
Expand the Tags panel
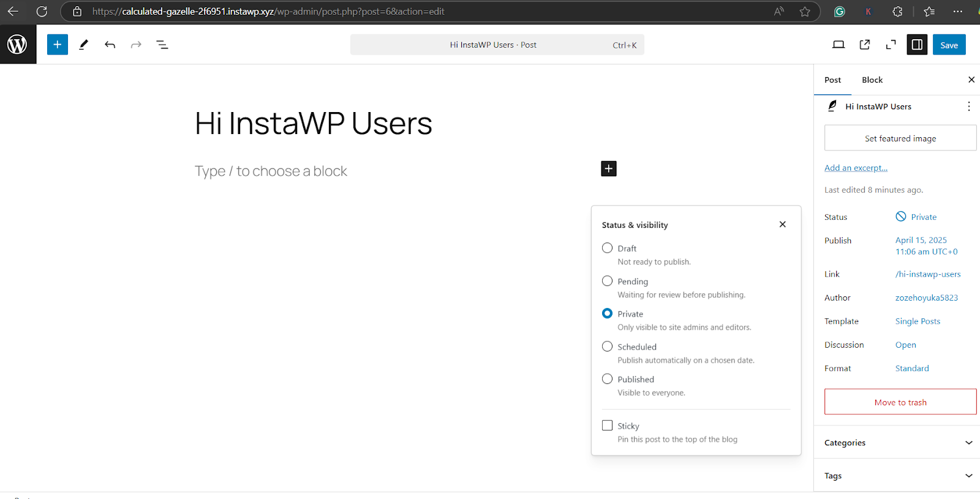897,476
